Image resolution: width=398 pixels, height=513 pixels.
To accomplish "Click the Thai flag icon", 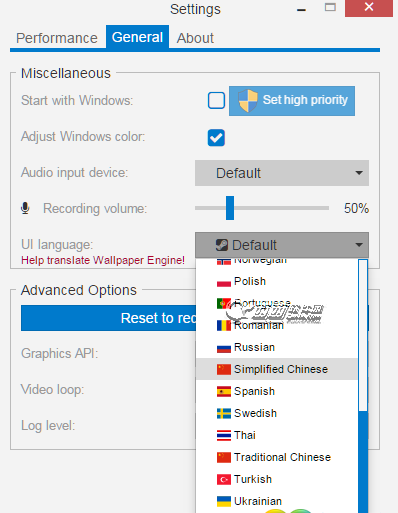I will point(224,435).
